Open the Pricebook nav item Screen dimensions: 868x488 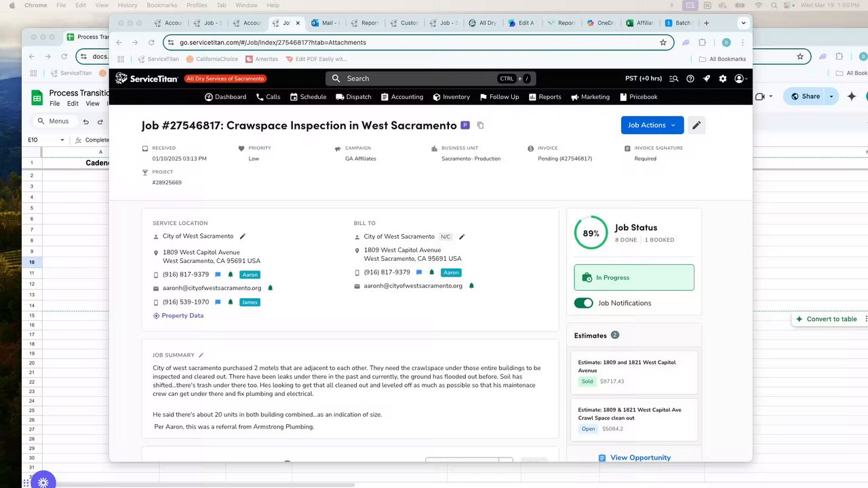pyautogui.click(x=638, y=97)
